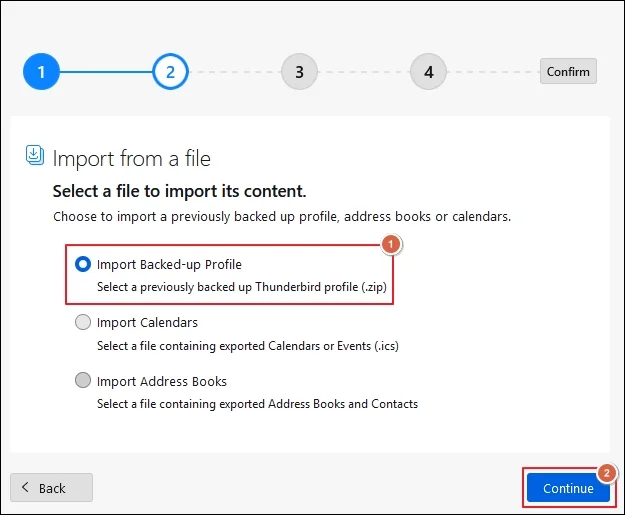Select the Import Address Books radio button
This screenshot has height=515, width=625.
pos(83,380)
